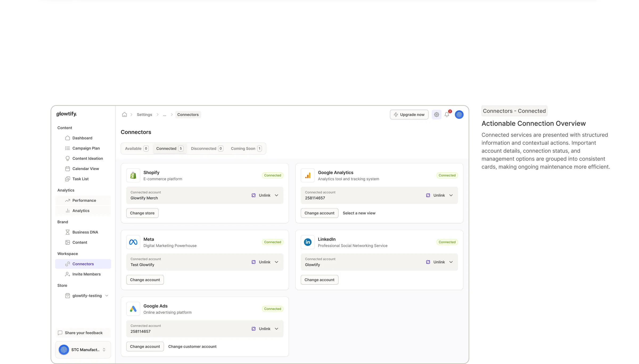This screenshot has height=364, width=639.
Task: Open the Analytics page in the sidebar
Action: [x=83, y=211]
